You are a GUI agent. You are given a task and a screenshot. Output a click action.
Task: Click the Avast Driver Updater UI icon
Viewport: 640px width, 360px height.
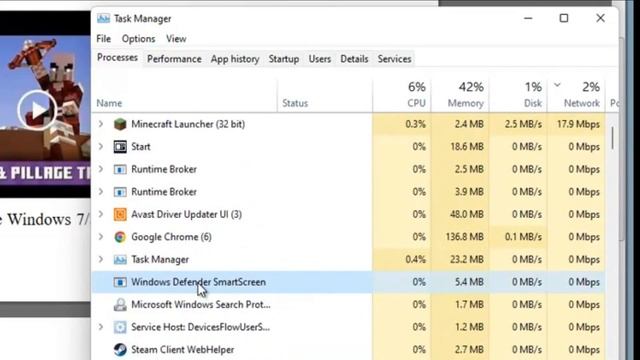[x=120, y=214]
